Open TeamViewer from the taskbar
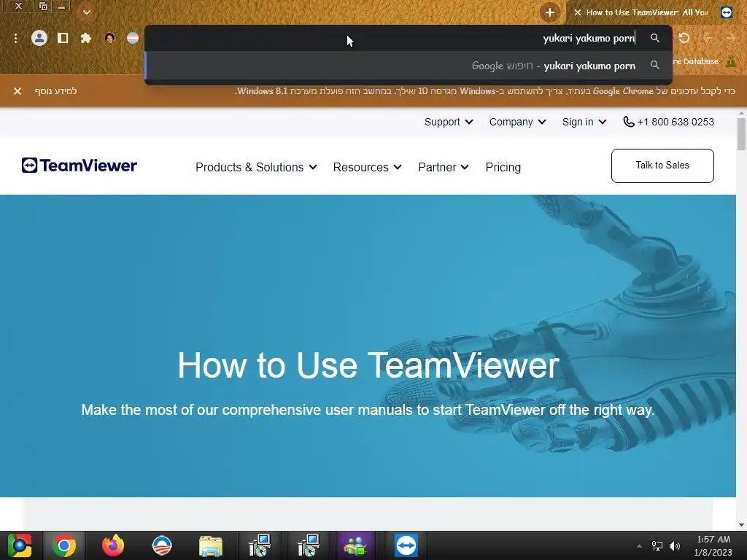 [406, 545]
